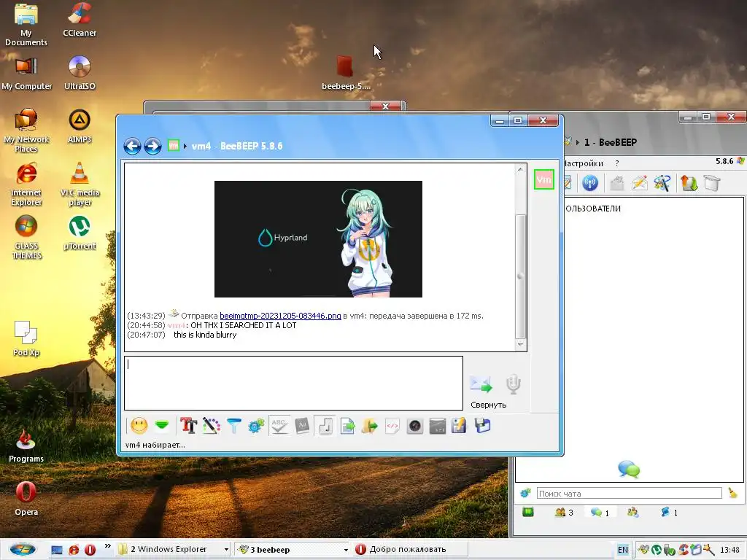This screenshot has height=560, width=747.
Task: Open Настройки menu in BeeBEEP main window
Action: point(583,163)
